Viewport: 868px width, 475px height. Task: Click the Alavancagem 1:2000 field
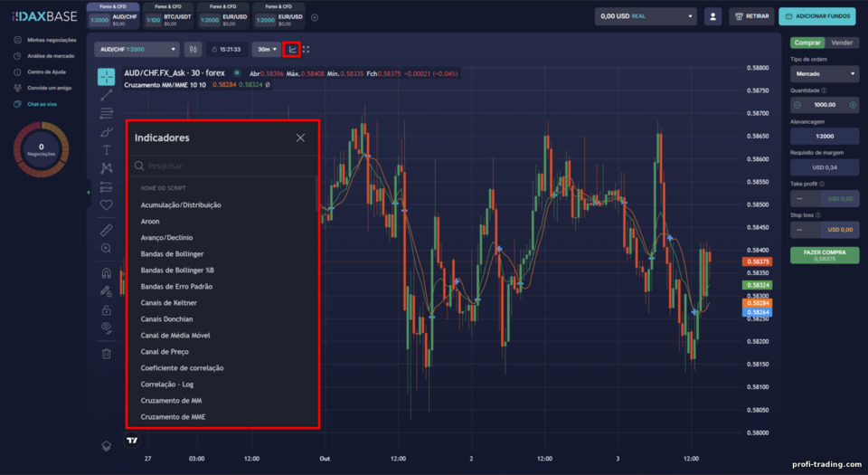click(825, 137)
